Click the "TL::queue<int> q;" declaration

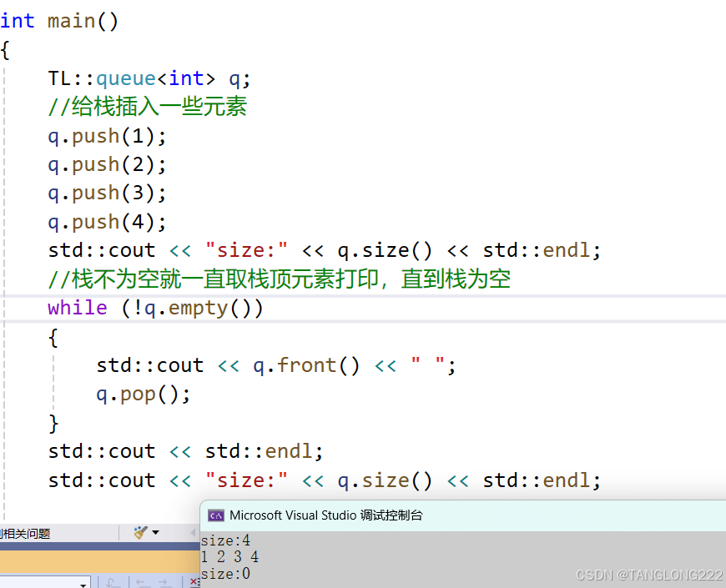[149, 78]
